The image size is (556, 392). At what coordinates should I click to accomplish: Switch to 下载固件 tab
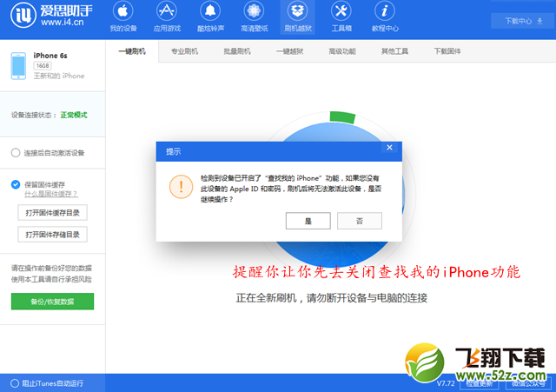[447, 51]
